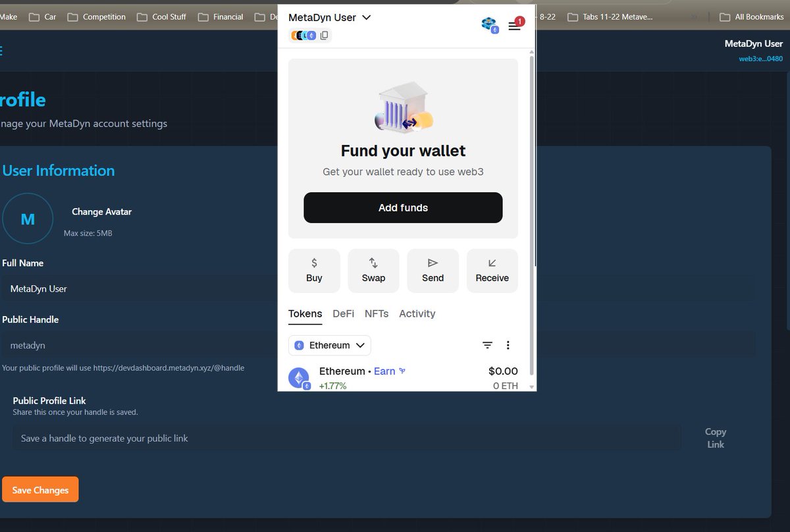Screen dimensions: 790x532
Task: Click the bank illustration in Fund your wallet
Action: 404,107
